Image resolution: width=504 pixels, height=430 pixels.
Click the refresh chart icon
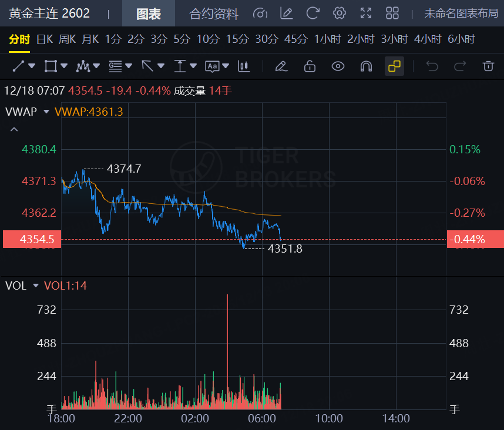313,13
